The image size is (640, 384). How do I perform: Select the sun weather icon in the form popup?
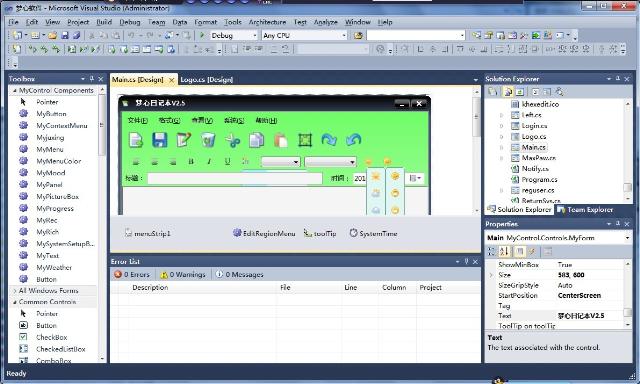(376, 176)
